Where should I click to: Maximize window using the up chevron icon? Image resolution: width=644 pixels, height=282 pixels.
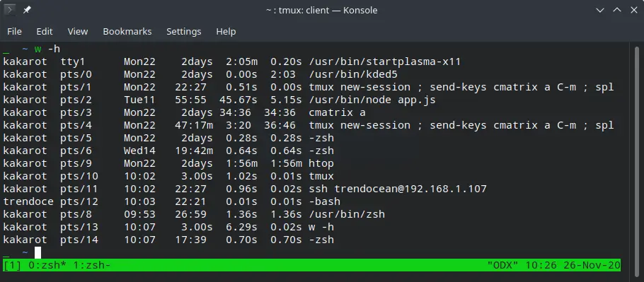coord(617,10)
